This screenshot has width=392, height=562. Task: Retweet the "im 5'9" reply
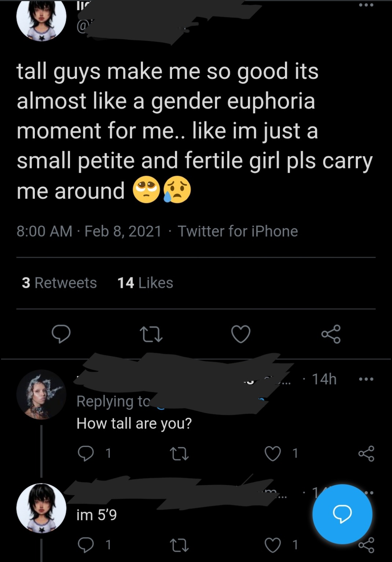pos(180,545)
